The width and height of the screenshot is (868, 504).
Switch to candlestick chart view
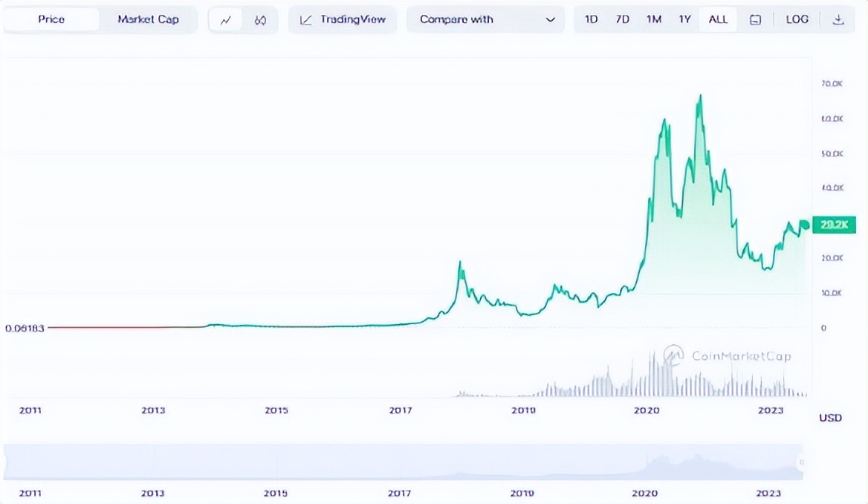260,20
